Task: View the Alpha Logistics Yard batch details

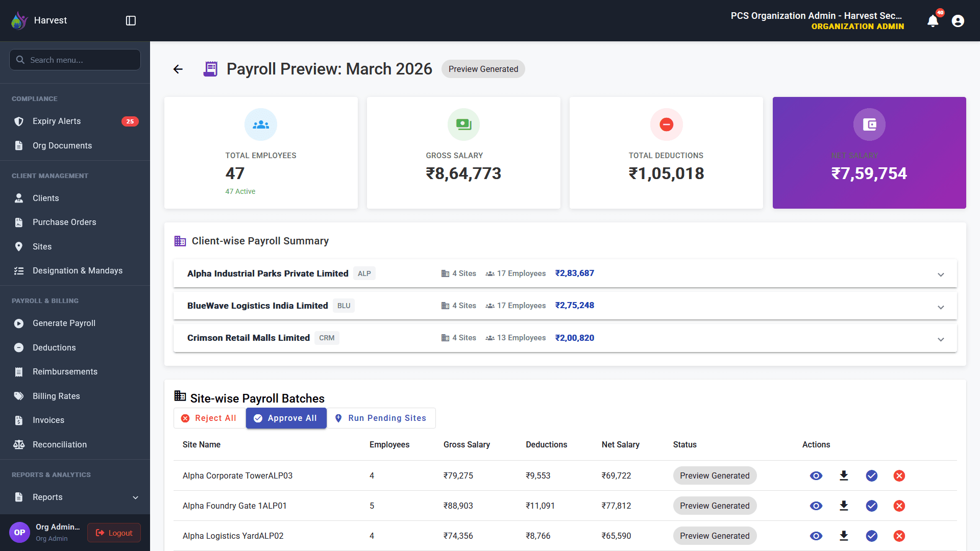Action: point(816,536)
